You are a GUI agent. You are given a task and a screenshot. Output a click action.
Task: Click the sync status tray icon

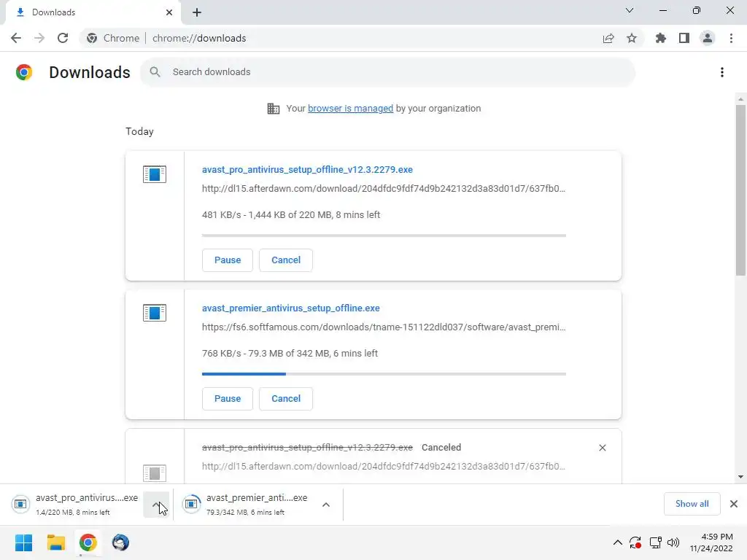tap(635, 542)
